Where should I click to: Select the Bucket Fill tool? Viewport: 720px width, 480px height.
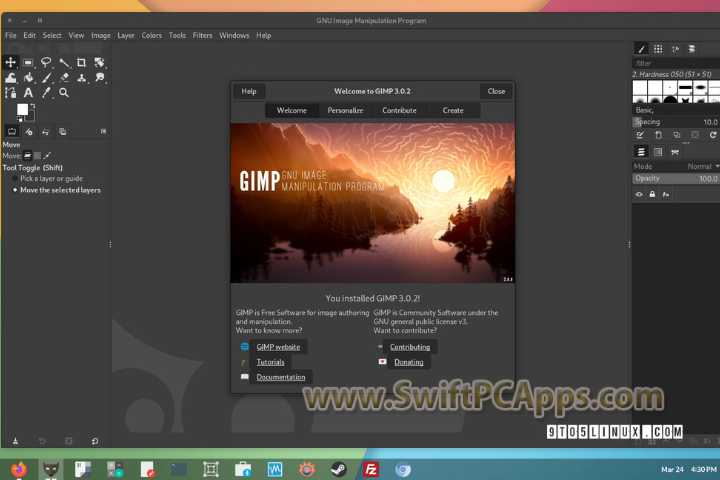[28, 78]
